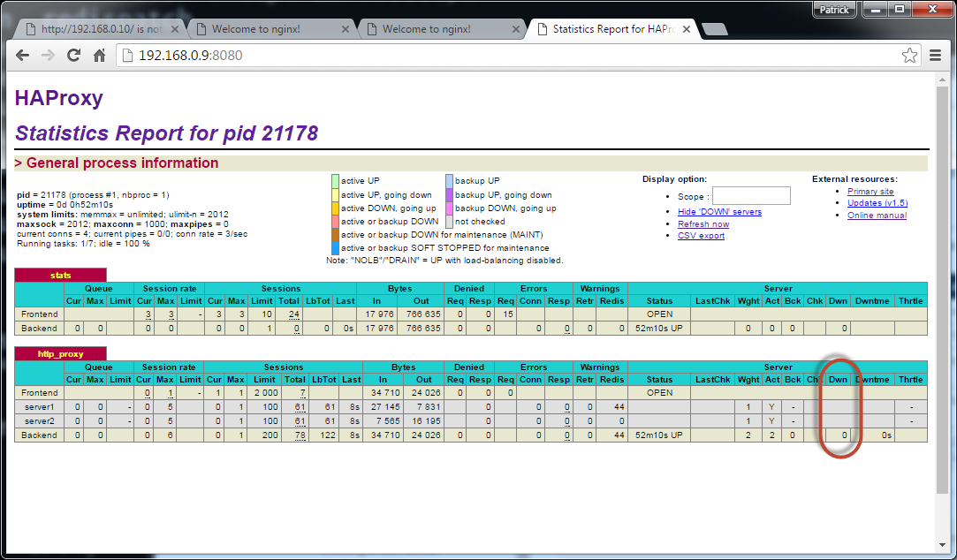This screenshot has height=560, width=957.
Task: Click the Patrick profile button
Action: point(833,9)
